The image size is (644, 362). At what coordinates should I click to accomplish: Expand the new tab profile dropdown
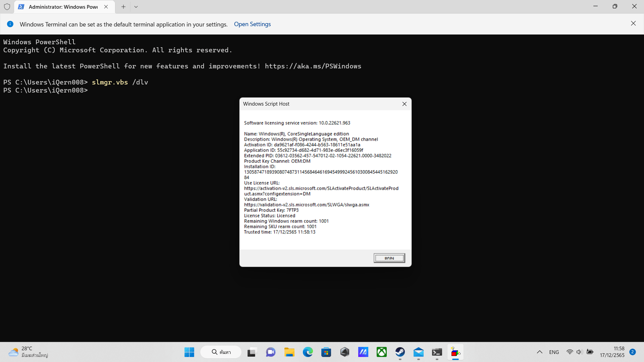click(x=136, y=7)
